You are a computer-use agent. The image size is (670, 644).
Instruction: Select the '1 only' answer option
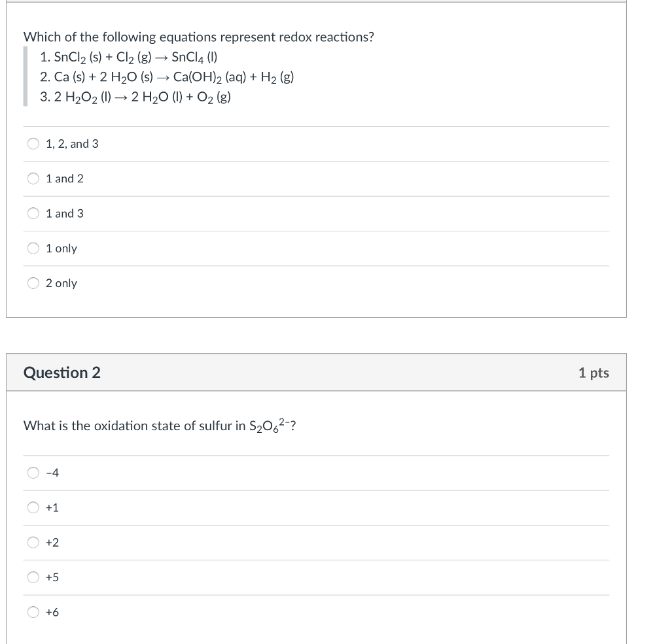[x=33, y=248]
